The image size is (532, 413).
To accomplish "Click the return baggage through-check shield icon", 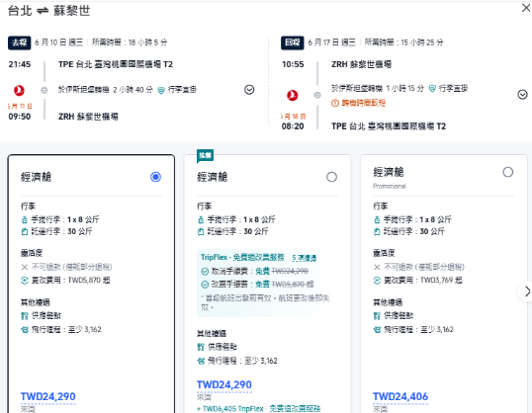I will coord(432,89).
